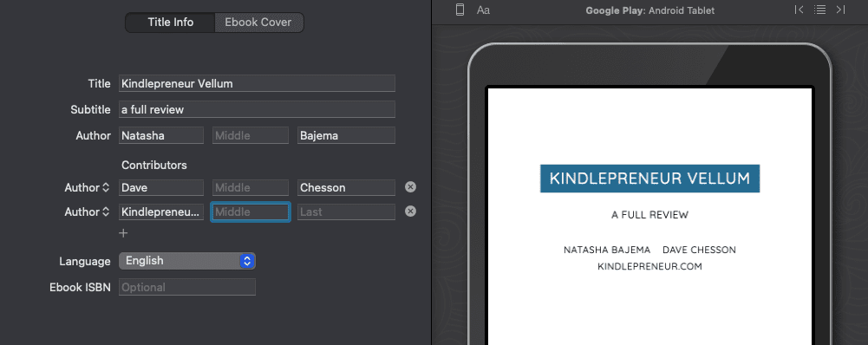868x345 pixels.
Task: Remove contributor Dave Chesson
Action: [x=410, y=187]
